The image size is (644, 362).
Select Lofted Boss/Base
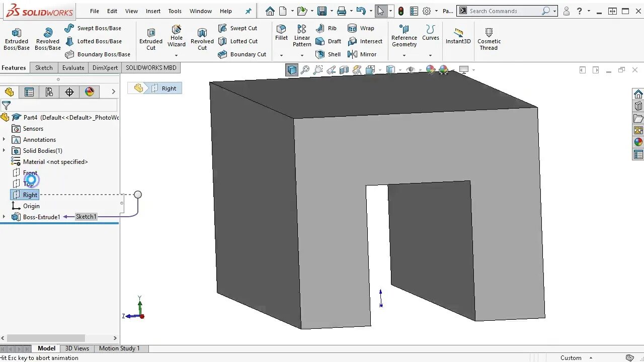pos(93,41)
